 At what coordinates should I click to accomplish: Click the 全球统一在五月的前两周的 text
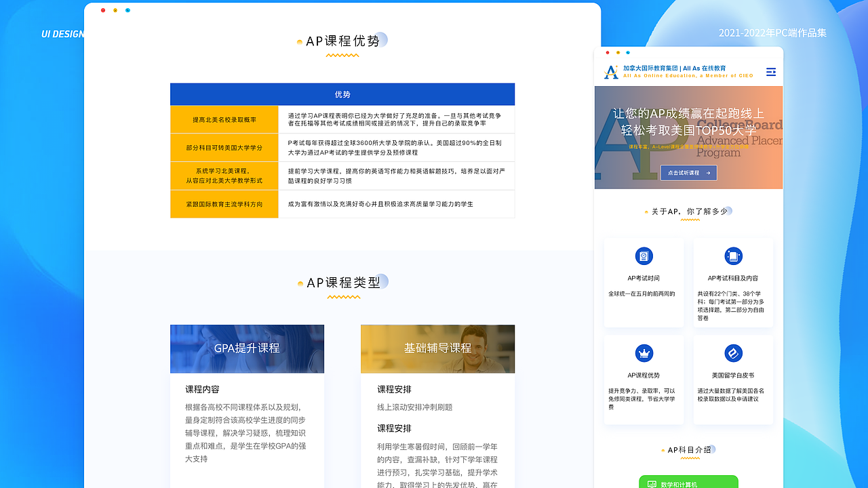pyautogui.click(x=642, y=293)
